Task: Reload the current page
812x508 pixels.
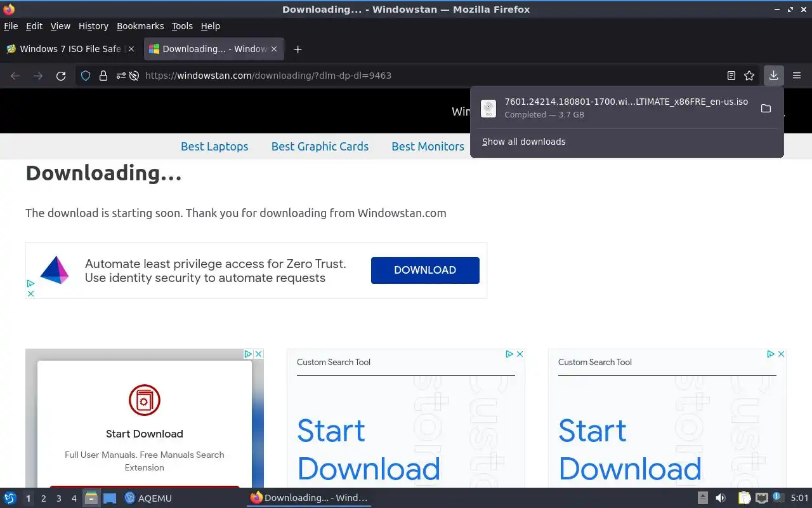Action: [61, 76]
